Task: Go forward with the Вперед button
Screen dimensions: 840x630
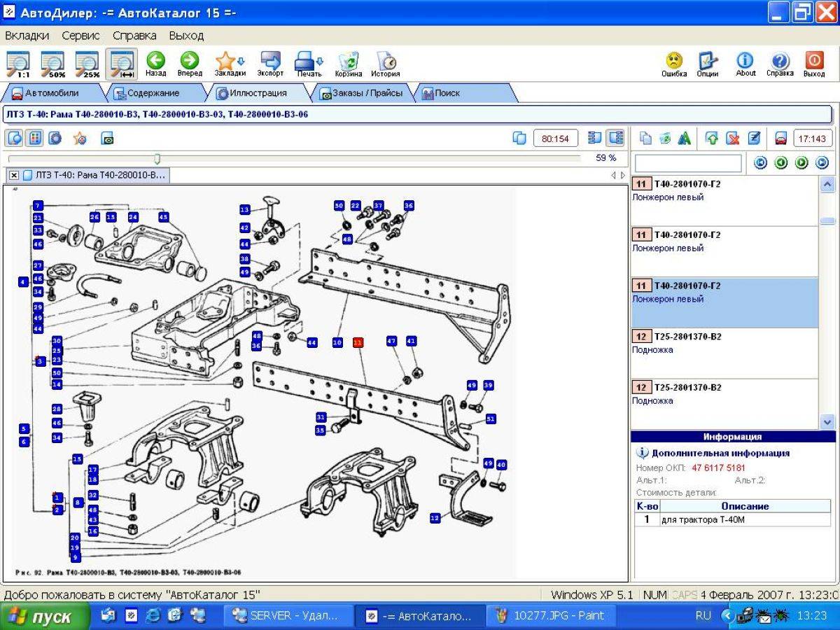Action: pos(190,64)
